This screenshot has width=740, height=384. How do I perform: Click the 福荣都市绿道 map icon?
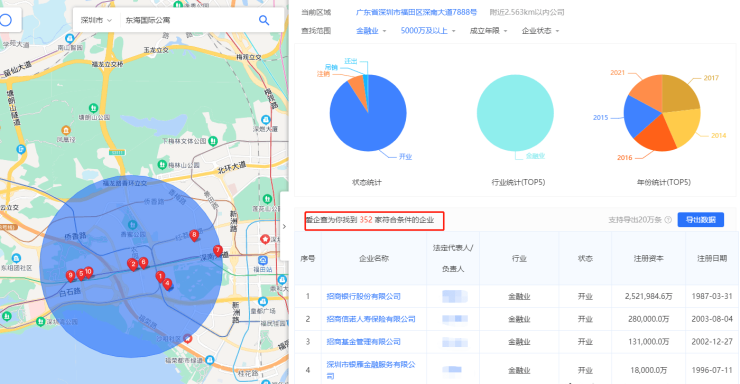(210, 360)
